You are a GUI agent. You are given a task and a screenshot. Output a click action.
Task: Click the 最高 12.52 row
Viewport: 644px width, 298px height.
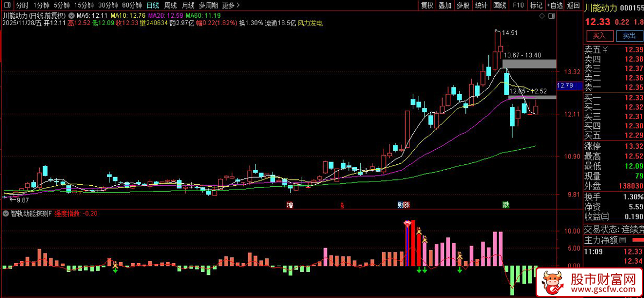pyautogui.click(x=613, y=156)
